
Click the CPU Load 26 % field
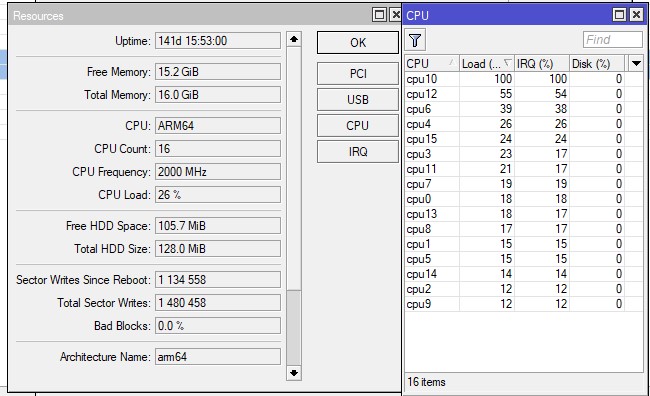point(218,195)
